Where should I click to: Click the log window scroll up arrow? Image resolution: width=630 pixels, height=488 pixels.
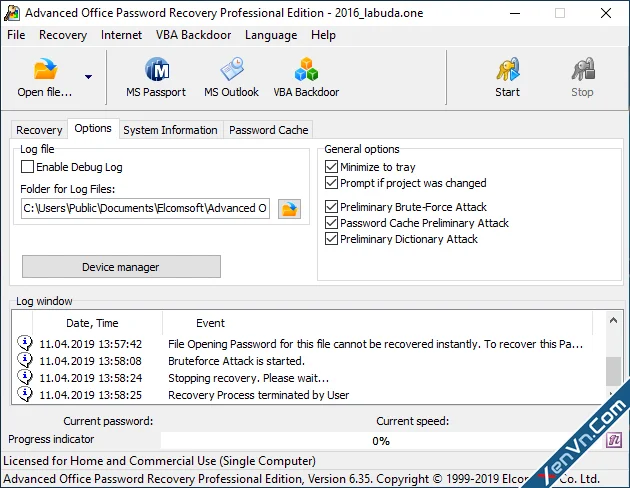(613, 320)
